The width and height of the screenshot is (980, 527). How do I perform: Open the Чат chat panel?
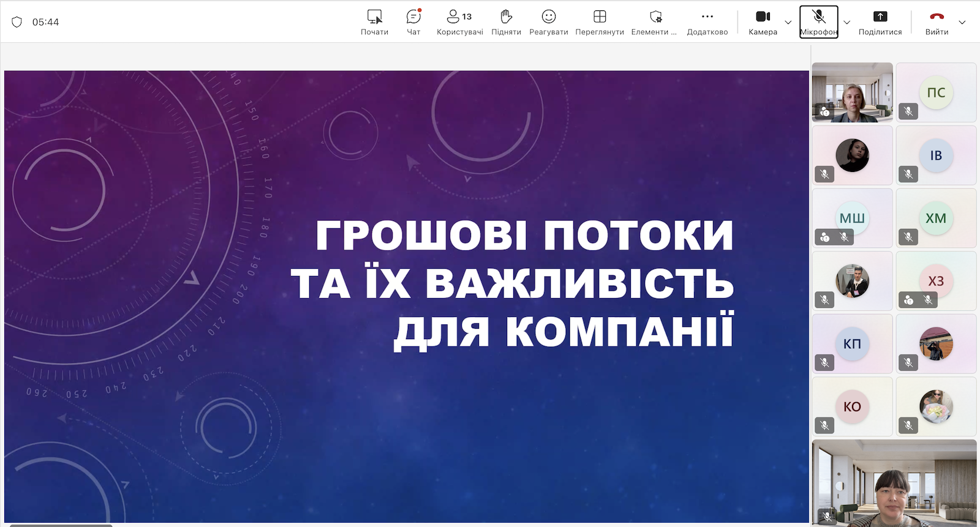(413, 22)
